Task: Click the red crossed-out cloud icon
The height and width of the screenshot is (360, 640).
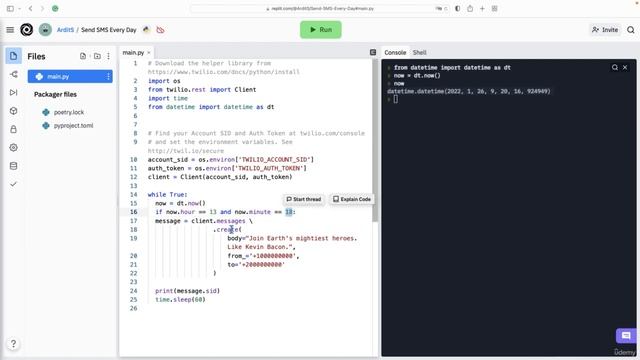Action: pos(160,30)
